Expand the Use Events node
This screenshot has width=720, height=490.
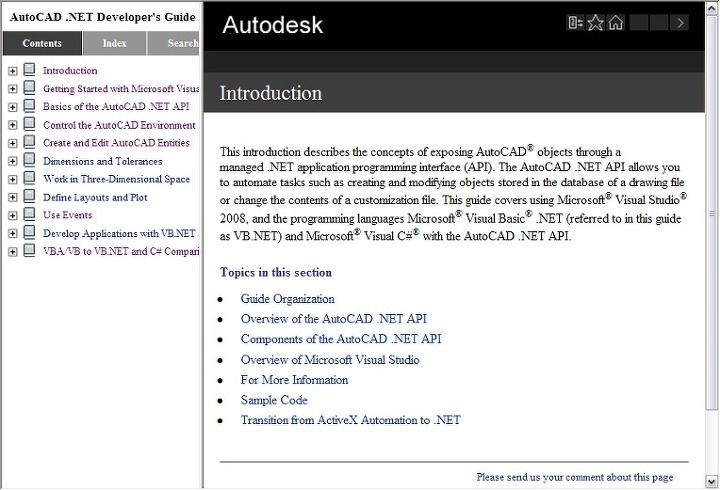[x=12, y=216]
